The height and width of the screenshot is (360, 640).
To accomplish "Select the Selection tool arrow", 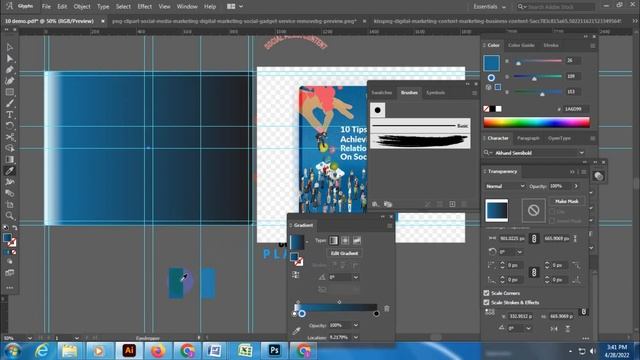I will (x=9, y=47).
